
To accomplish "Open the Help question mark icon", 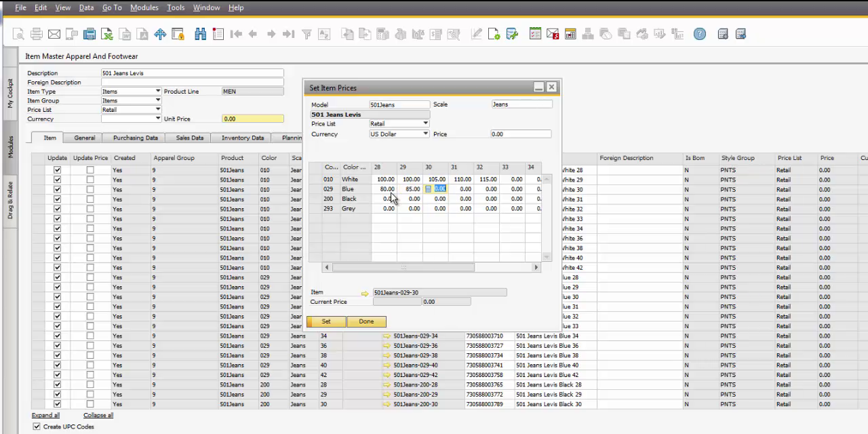I will (700, 34).
